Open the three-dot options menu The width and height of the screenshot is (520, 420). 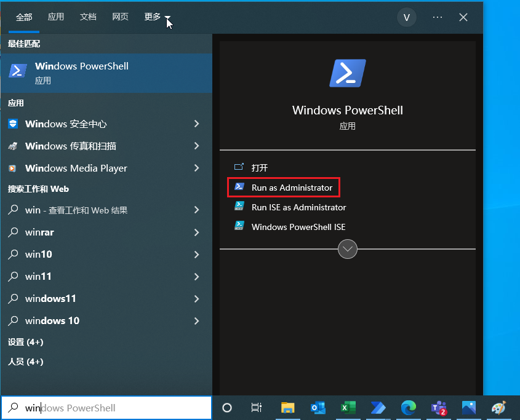tap(438, 17)
